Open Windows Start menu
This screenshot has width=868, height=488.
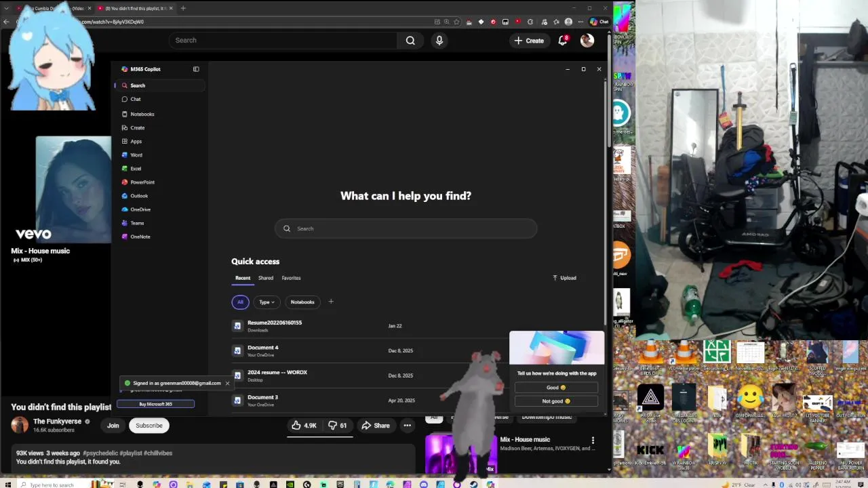tap(7, 484)
